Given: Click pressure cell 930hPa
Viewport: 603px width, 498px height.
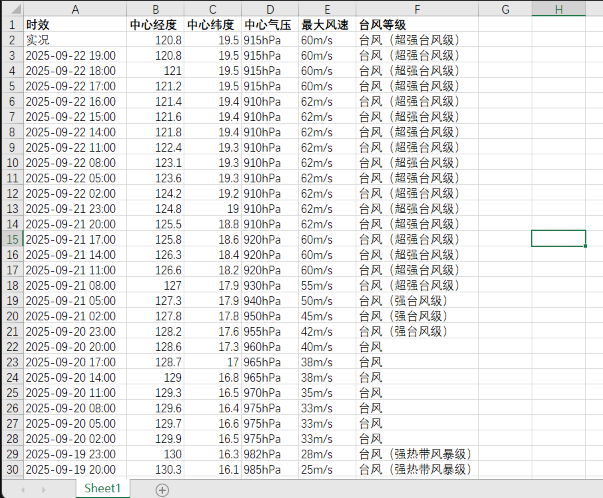Looking at the screenshot, I should tap(270, 285).
